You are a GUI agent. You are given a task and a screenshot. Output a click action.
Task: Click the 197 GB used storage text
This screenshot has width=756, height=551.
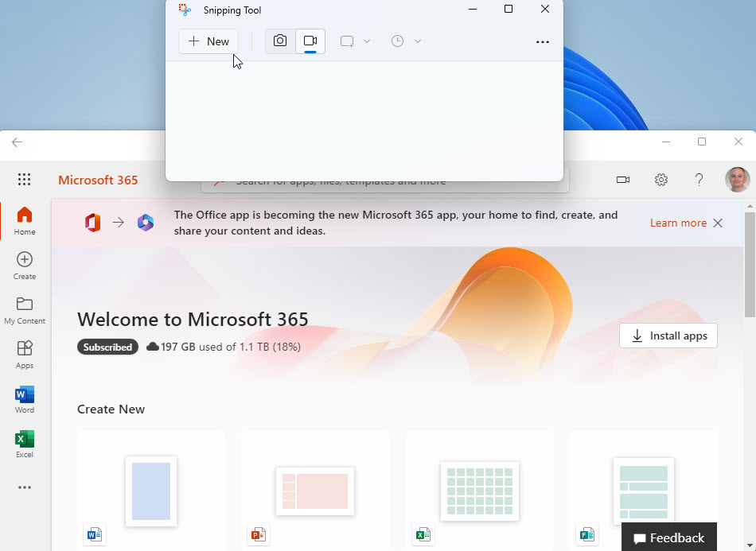[x=231, y=347]
